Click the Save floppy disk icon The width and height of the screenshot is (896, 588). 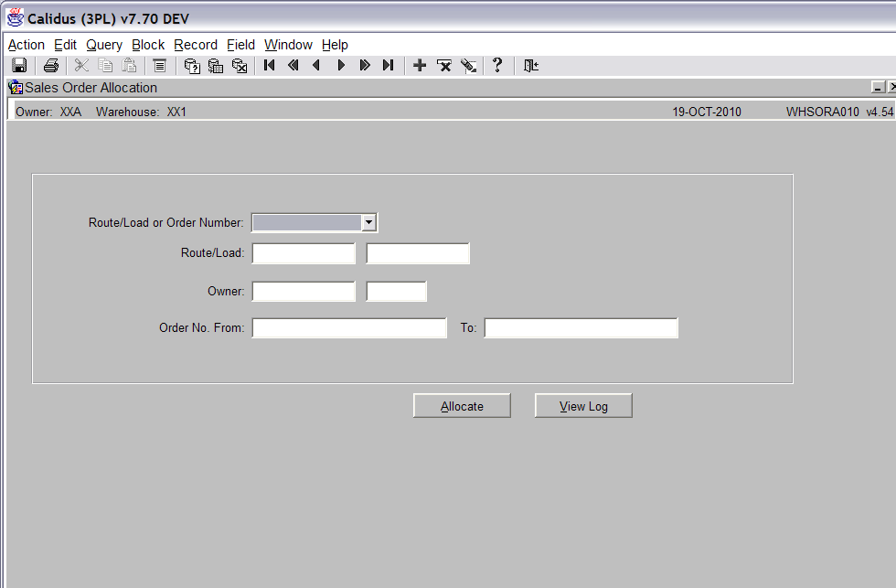coord(19,66)
